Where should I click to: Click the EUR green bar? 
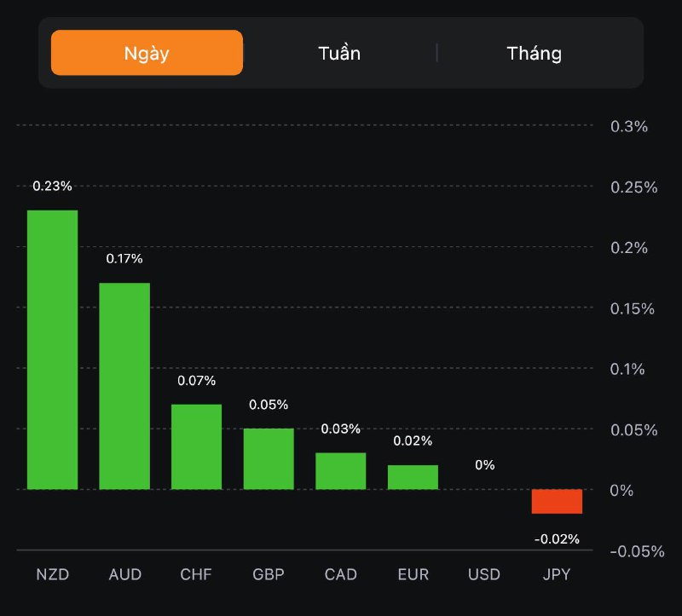(413, 477)
